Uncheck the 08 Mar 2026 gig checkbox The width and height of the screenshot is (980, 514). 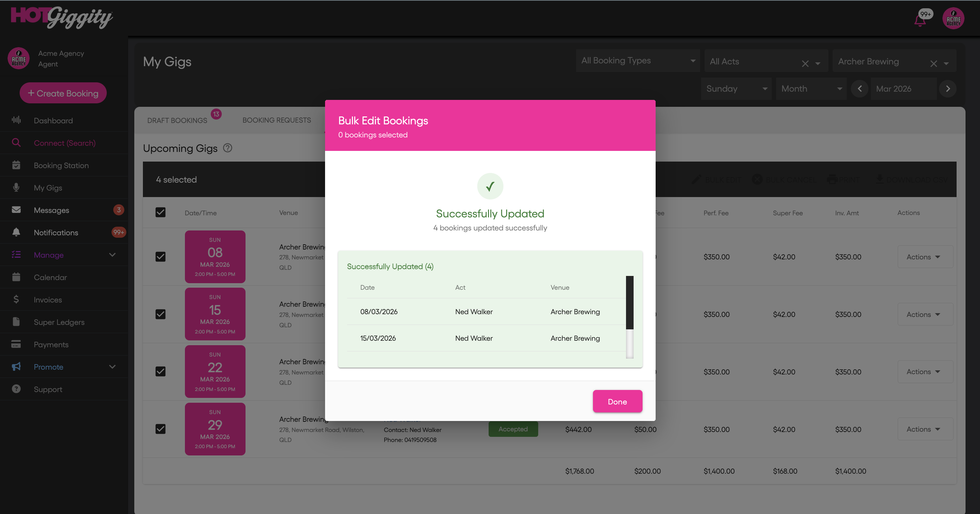click(160, 257)
